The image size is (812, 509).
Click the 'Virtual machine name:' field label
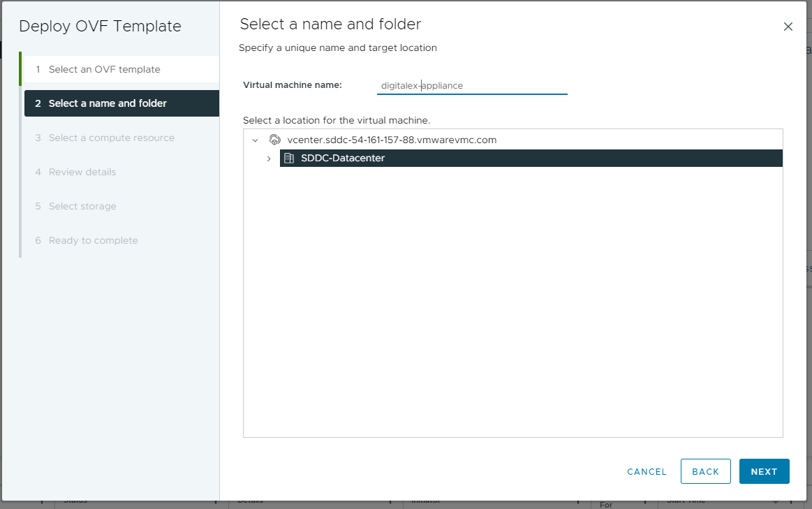click(x=293, y=85)
